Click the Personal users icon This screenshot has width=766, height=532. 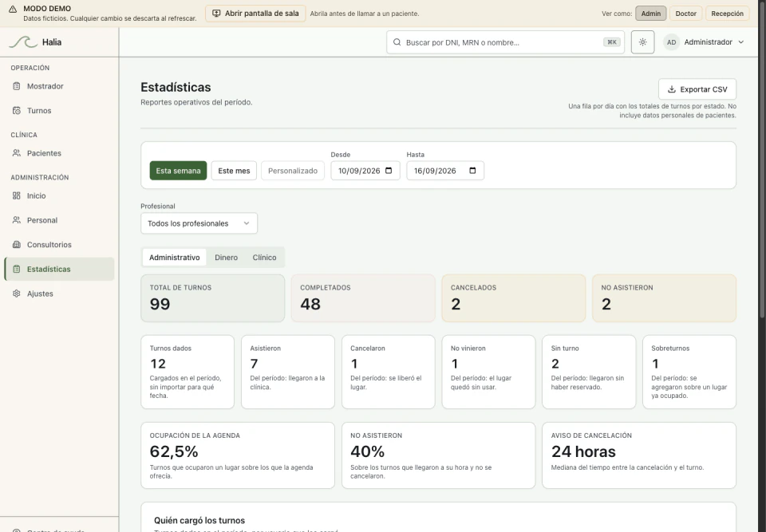(x=17, y=220)
